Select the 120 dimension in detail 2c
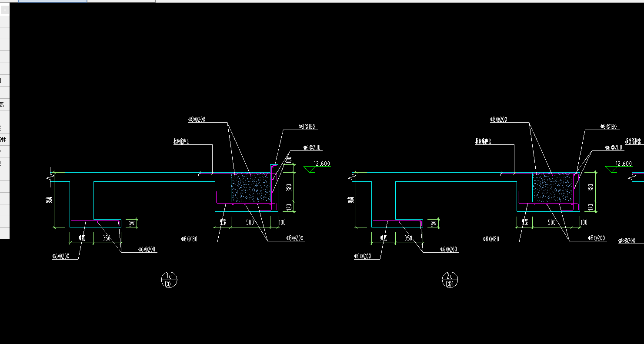The width and height of the screenshot is (644, 344). coord(591,207)
